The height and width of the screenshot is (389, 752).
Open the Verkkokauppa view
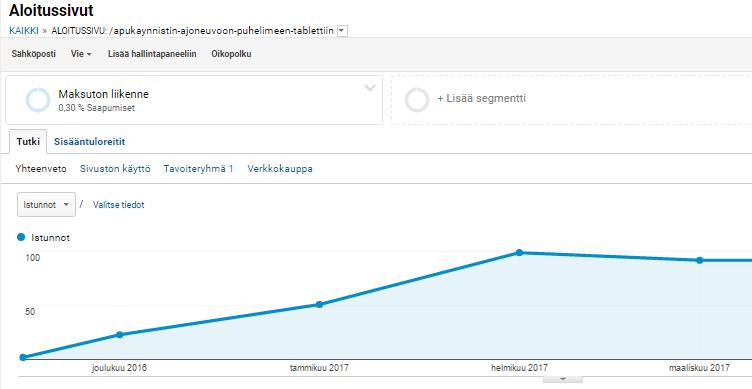point(280,169)
